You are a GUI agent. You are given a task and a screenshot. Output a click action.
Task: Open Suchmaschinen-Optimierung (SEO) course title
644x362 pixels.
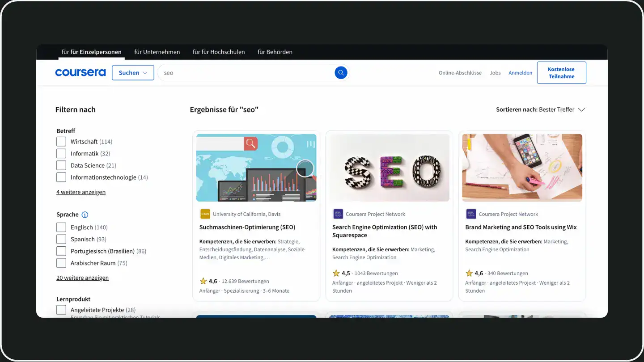point(247,227)
